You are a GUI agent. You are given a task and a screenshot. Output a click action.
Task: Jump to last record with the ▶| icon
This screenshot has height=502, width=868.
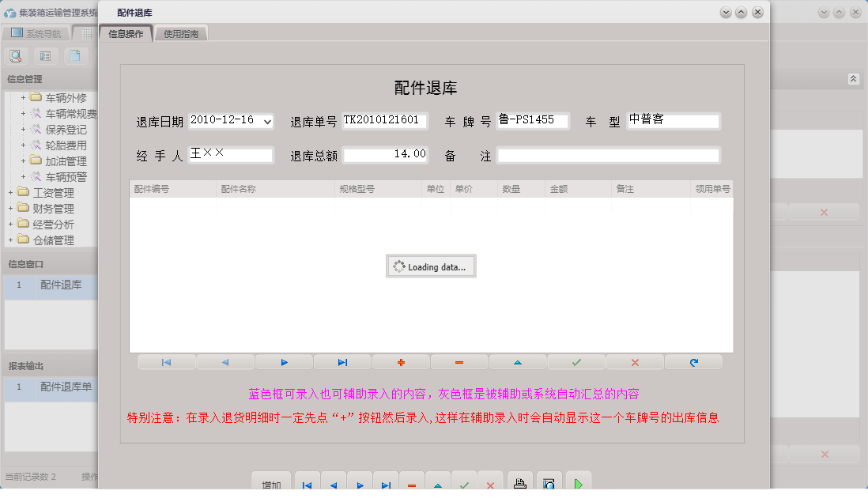342,361
